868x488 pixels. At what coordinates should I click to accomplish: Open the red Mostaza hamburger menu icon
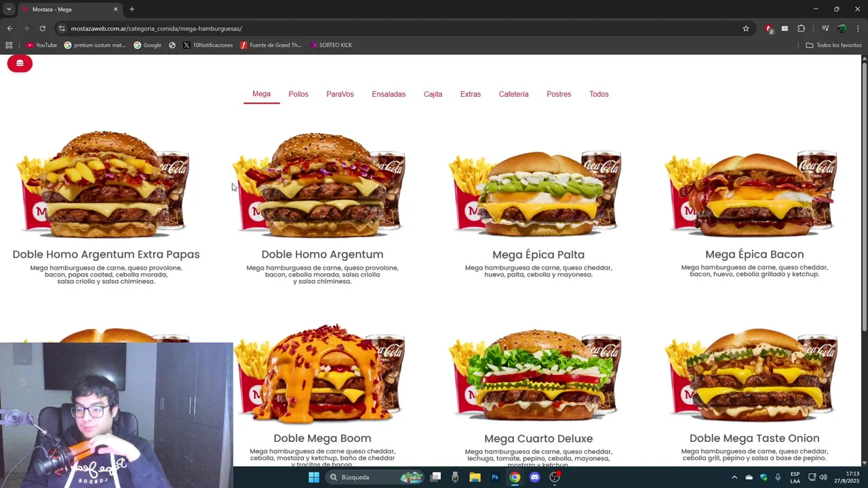(x=20, y=64)
